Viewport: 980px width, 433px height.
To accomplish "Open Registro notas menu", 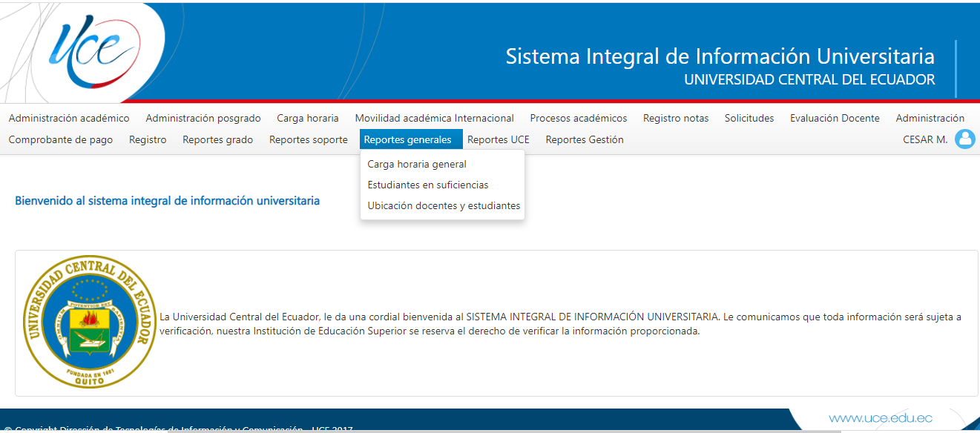I will [x=676, y=118].
